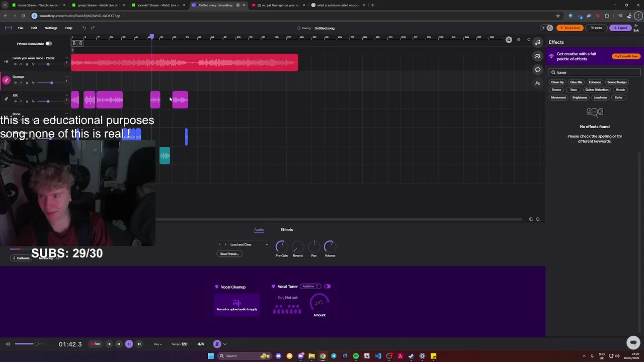Screen dimensions: 644x362
Task: Click the redo arrow in top bar
Action: click(x=93, y=28)
